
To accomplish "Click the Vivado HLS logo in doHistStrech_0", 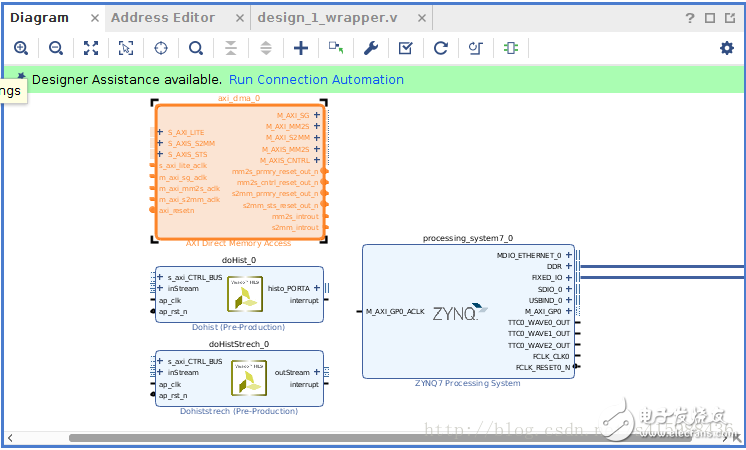I will coord(249,378).
